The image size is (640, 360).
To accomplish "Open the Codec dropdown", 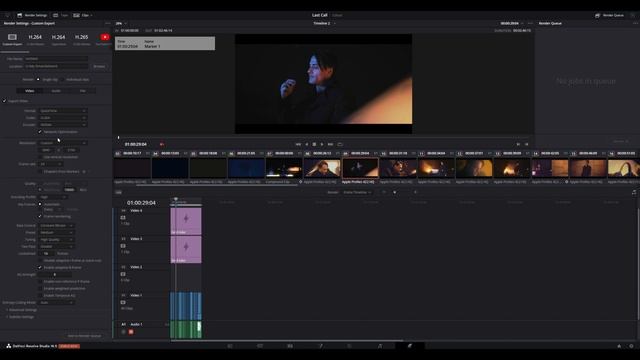I will pos(62,118).
